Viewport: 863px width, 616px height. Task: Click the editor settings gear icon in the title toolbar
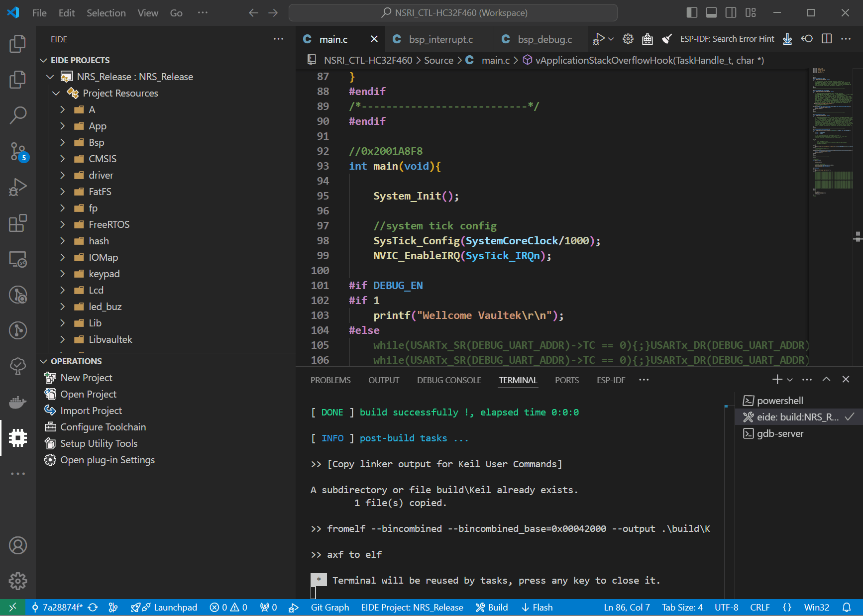[x=628, y=39]
